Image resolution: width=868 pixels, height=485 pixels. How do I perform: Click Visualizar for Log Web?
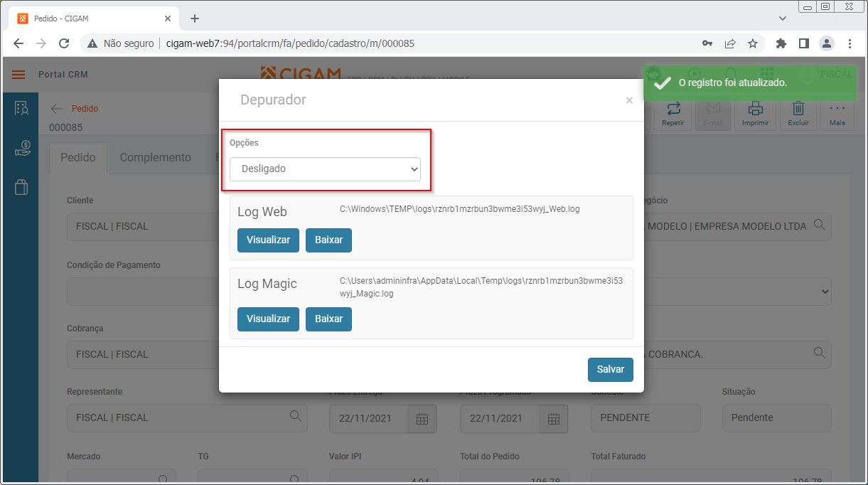tap(268, 240)
